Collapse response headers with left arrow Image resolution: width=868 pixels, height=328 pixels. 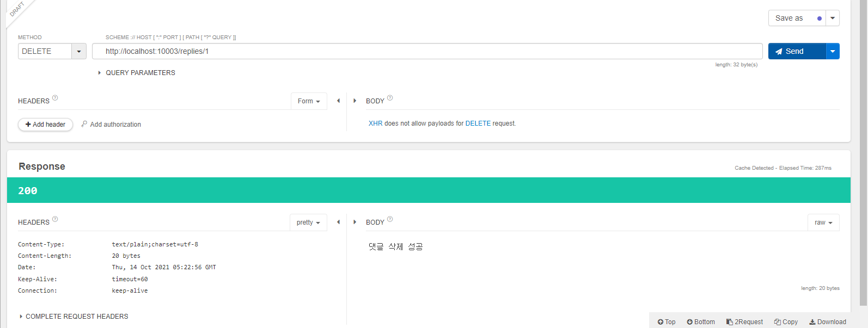coord(338,222)
